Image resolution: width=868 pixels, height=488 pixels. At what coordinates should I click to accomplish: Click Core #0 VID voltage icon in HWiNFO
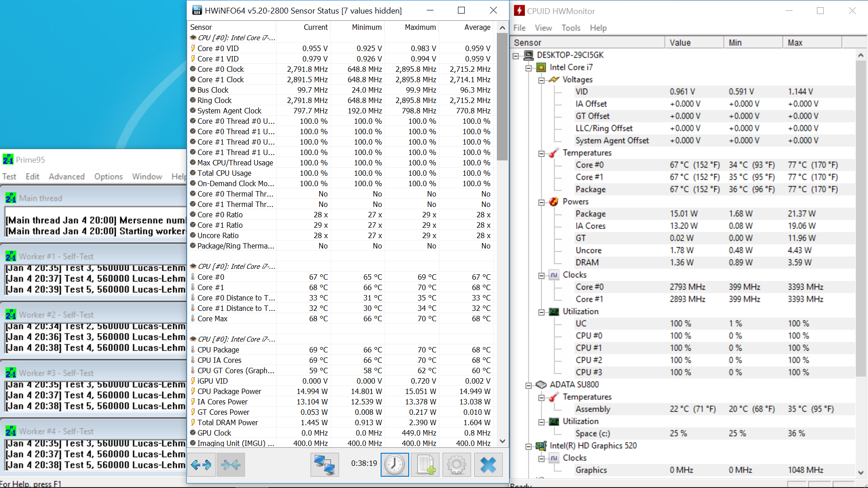(x=193, y=48)
